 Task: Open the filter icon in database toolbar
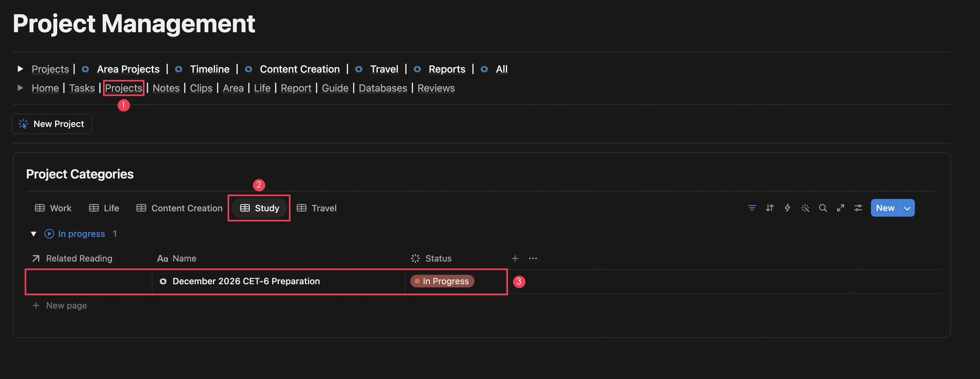(x=752, y=208)
